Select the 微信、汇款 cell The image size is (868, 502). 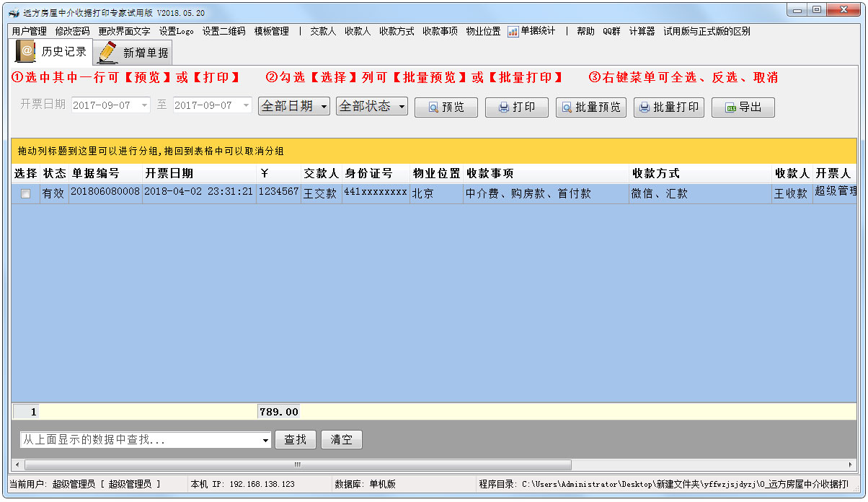point(700,193)
